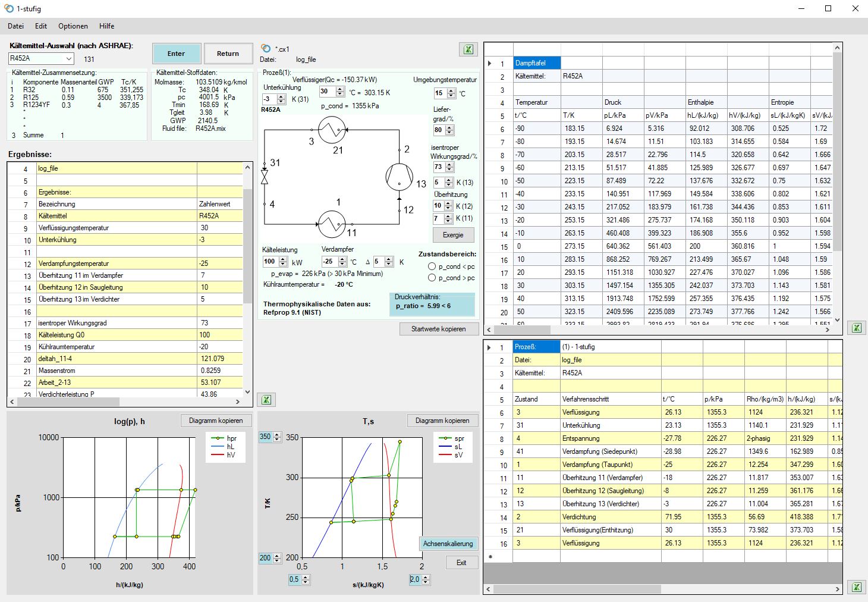Select the 'p_cond < pc' radio button
Viewport: 868px width, 602px height.
tap(432, 266)
